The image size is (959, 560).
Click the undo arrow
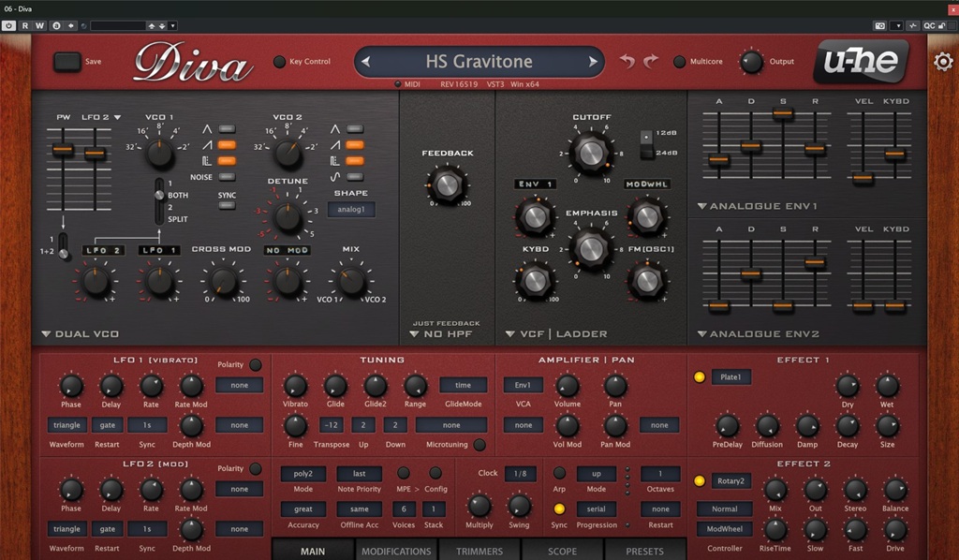click(x=627, y=61)
